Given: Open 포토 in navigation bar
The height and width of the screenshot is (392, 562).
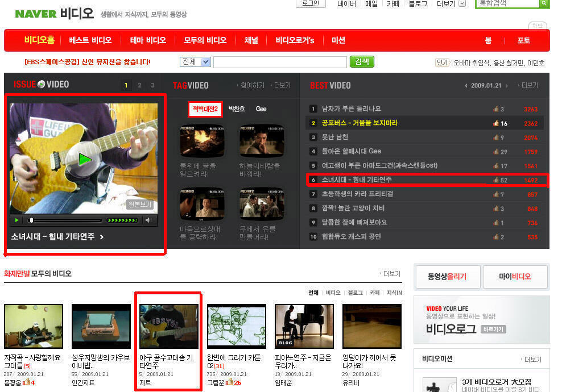Looking at the screenshot, I should point(523,40).
